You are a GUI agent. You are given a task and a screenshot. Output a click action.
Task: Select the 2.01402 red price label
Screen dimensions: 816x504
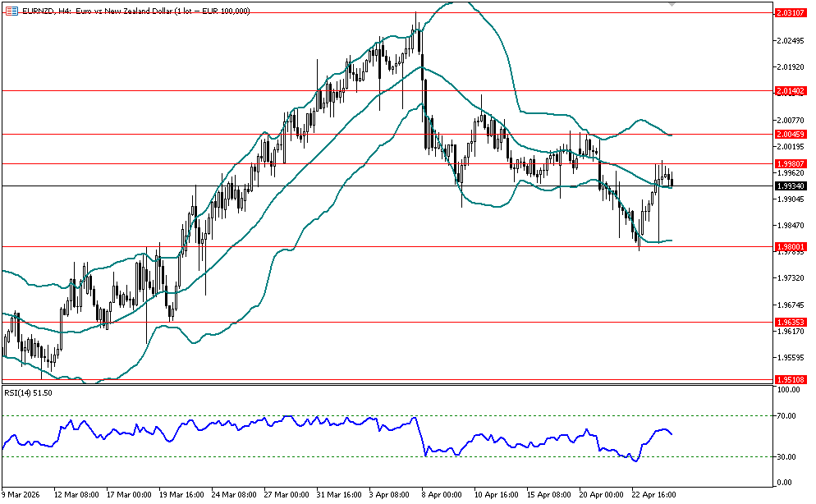(x=789, y=90)
